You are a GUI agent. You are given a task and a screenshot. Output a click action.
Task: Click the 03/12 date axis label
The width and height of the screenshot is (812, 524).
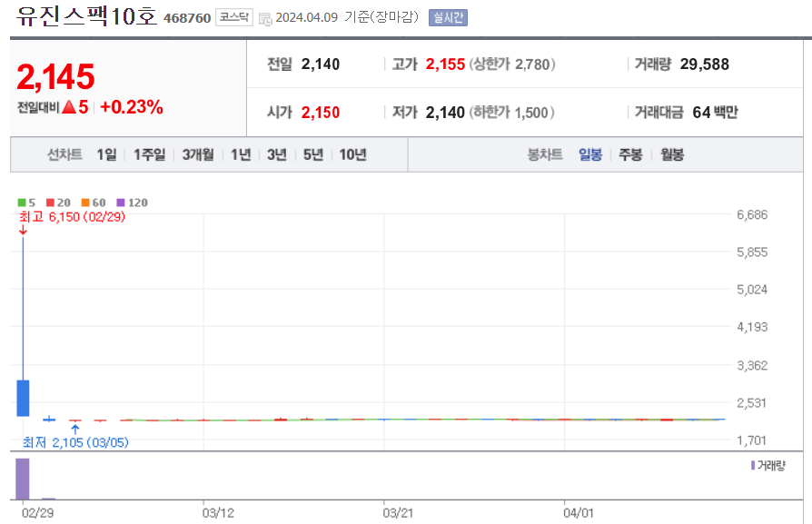(218, 513)
